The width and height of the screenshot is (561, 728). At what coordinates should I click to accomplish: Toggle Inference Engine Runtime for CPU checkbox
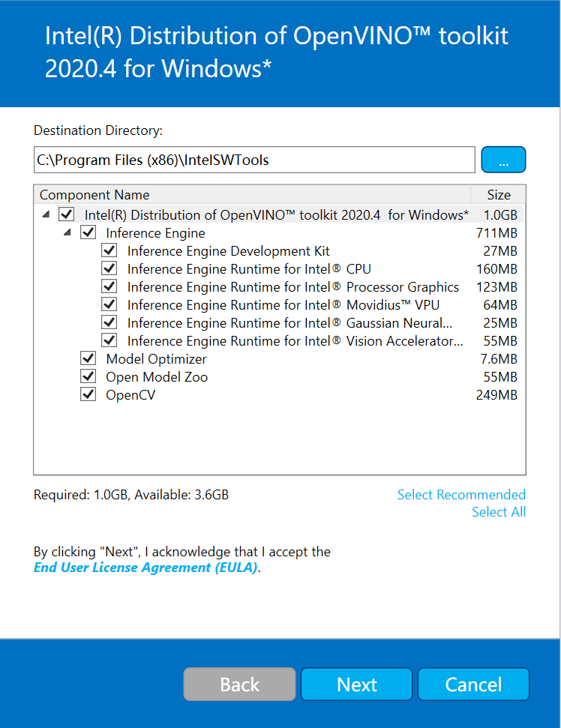tap(109, 268)
